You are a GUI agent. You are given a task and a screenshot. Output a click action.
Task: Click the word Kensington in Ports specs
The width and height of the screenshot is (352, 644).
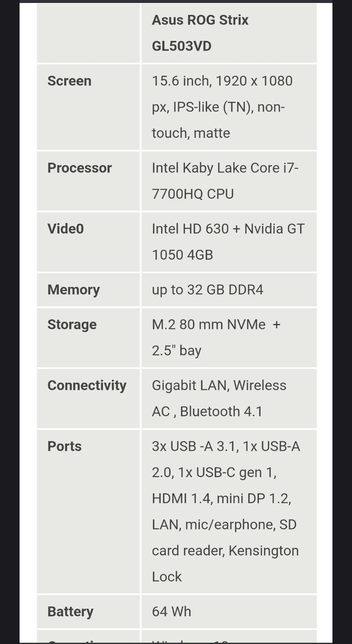coord(264,550)
